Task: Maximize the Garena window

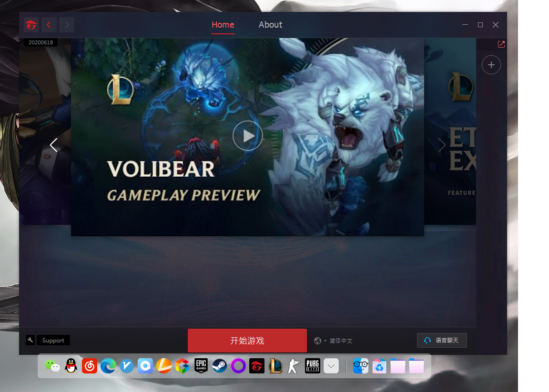Action: coord(480,25)
